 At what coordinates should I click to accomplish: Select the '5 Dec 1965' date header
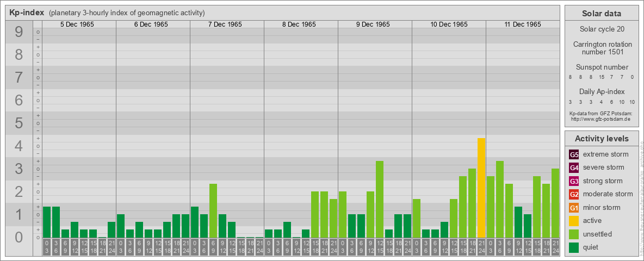coord(77,24)
